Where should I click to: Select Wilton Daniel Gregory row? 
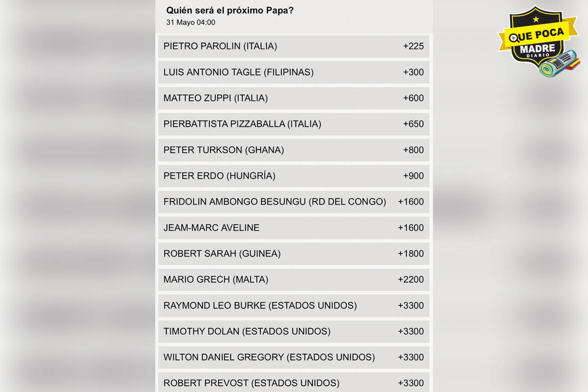pyautogui.click(x=294, y=358)
